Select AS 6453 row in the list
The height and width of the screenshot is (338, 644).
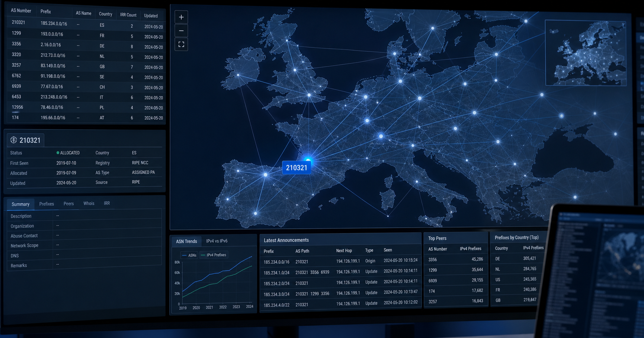click(x=86, y=97)
